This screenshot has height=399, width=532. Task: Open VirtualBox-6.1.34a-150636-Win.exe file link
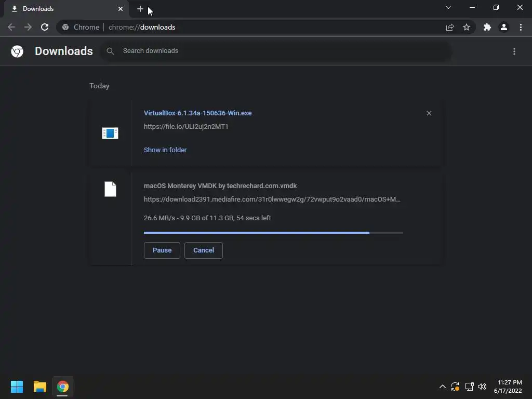(197, 113)
